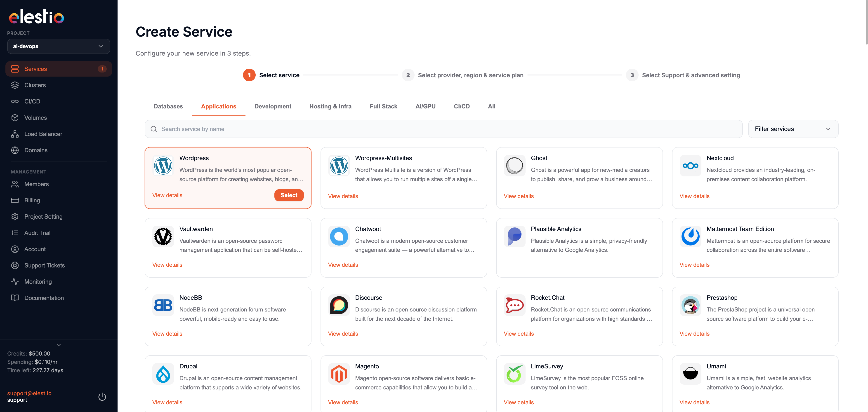Image resolution: width=868 pixels, height=412 pixels.
Task: Click the Volumes cube icon
Action: pyautogui.click(x=15, y=118)
